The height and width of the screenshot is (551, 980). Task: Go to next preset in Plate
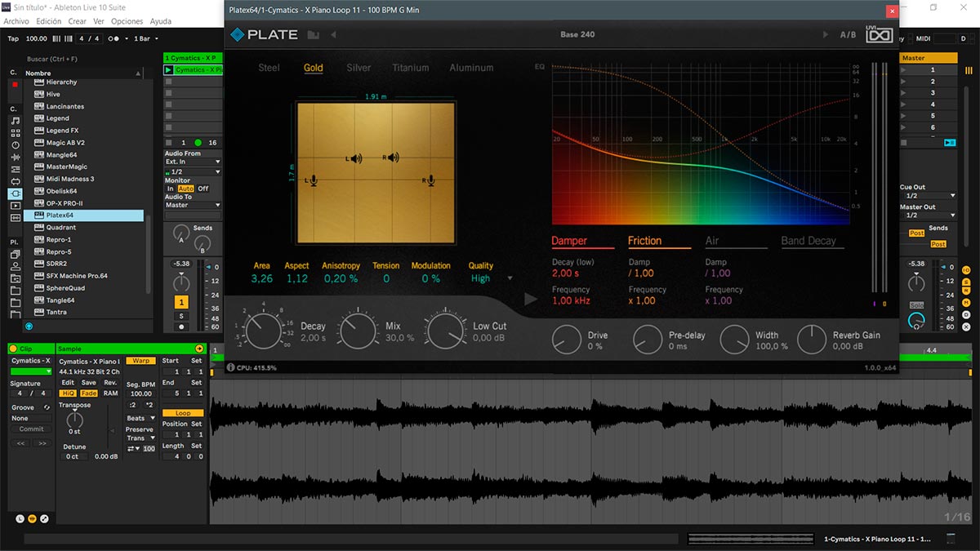pos(826,35)
